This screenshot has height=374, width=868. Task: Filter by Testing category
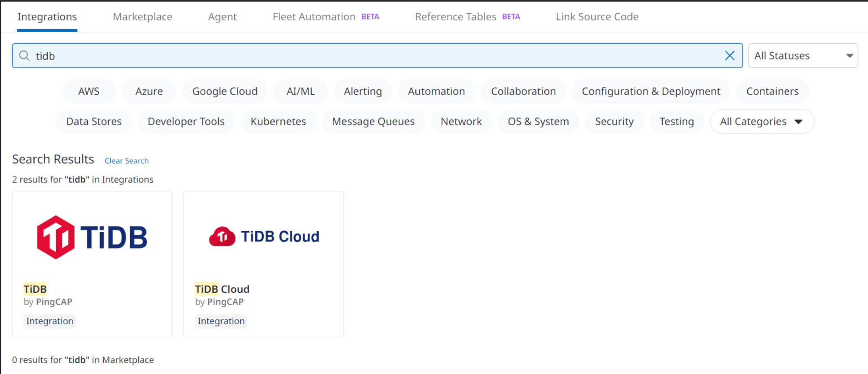677,121
